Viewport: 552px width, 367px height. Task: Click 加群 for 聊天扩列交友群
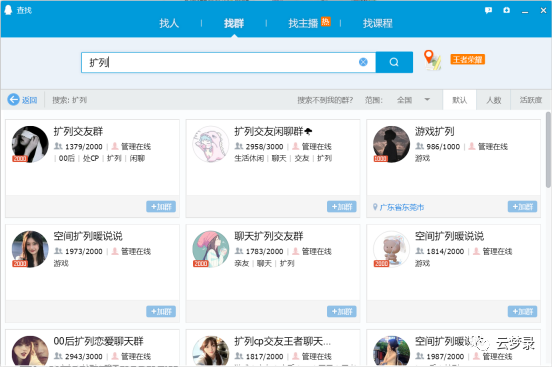click(341, 311)
